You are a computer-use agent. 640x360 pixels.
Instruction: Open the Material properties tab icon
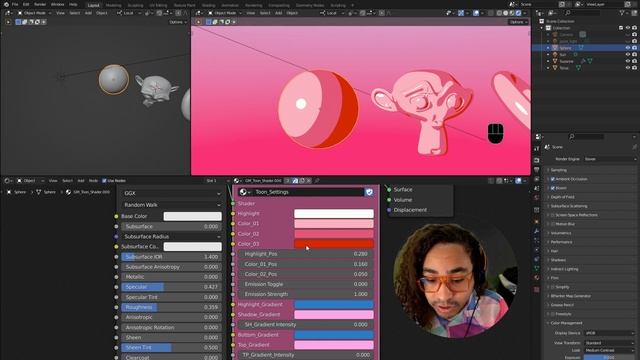tap(537, 278)
